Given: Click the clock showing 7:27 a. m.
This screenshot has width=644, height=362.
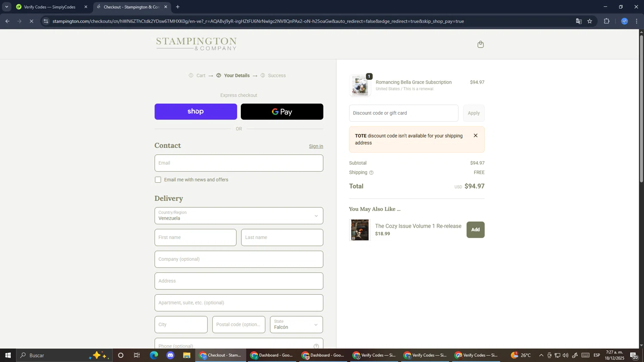Looking at the screenshot, I should pyautogui.click(x=615, y=356).
